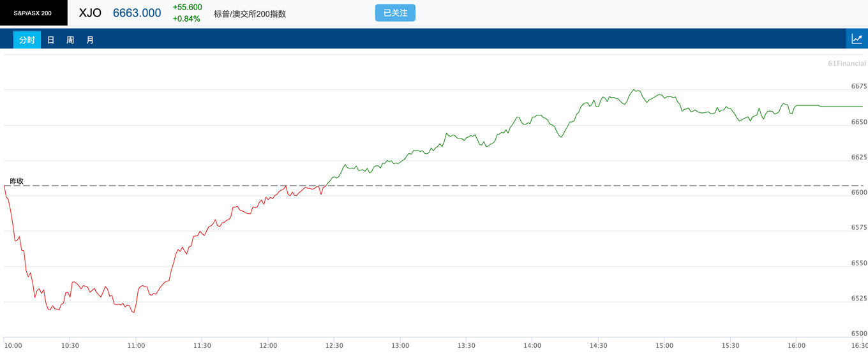The image size is (868, 358).
Task: Click the 6600 price axis label
Action: [859, 192]
